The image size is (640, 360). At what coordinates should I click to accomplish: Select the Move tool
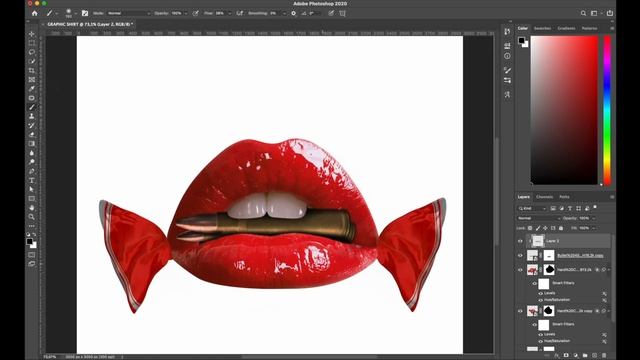(x=32, y=34)
